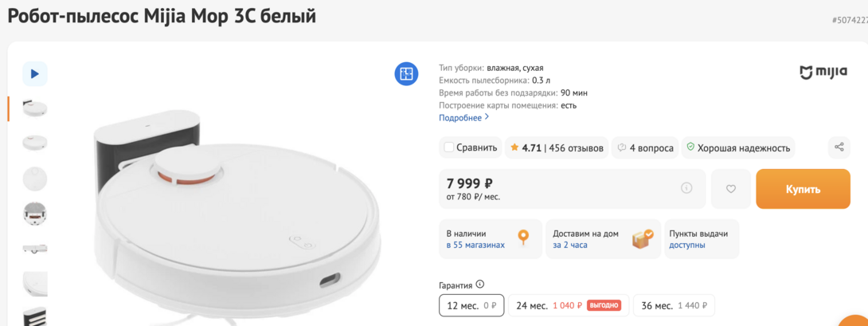
Task: Check delivery за 2 часа link
Action: click(570, 245)
